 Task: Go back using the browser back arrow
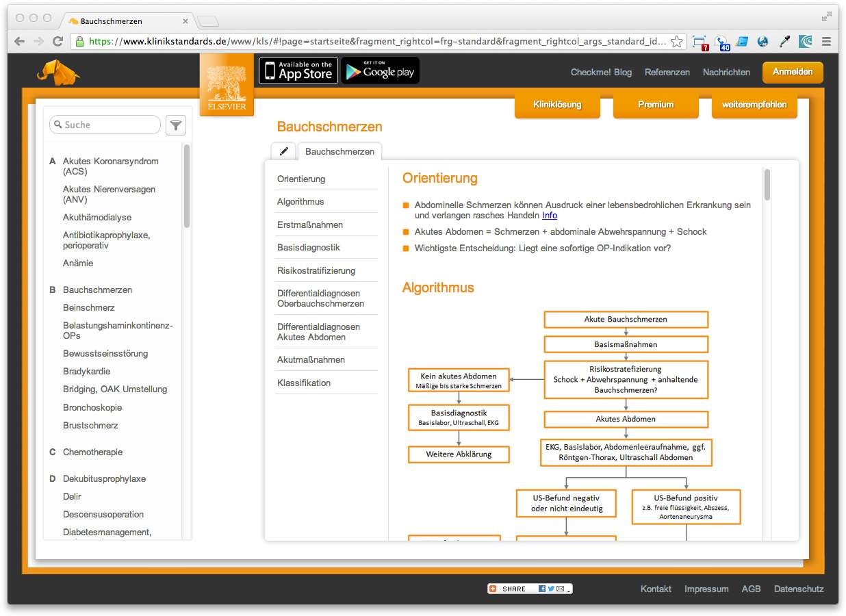point(20,41)
